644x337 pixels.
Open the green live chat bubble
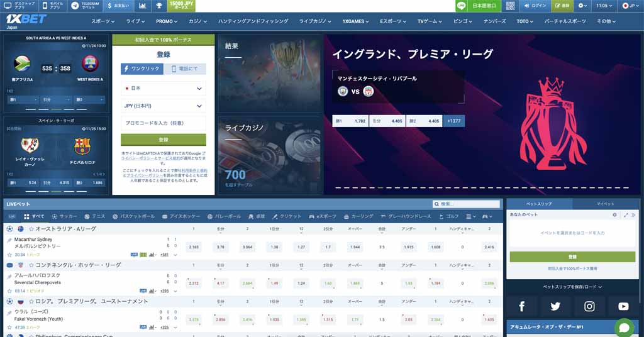pos(625,328)
